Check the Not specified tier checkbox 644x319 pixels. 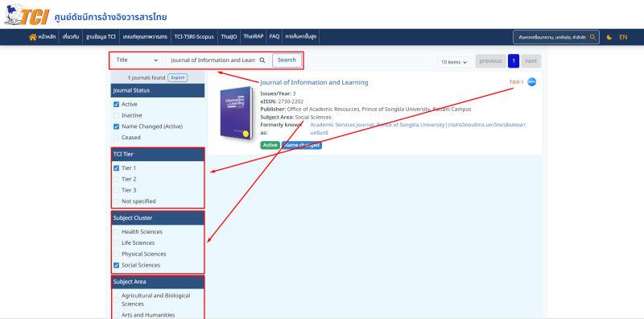(x=116, y=201)
